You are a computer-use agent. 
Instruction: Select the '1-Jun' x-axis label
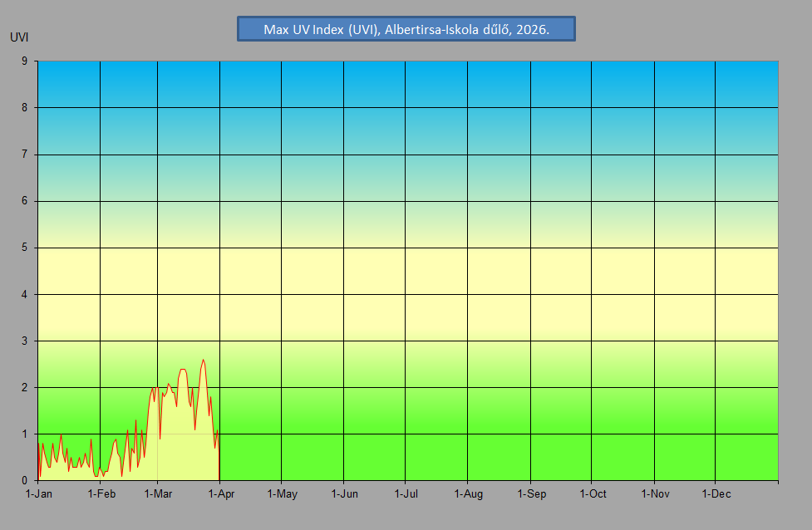coord(344,494)
